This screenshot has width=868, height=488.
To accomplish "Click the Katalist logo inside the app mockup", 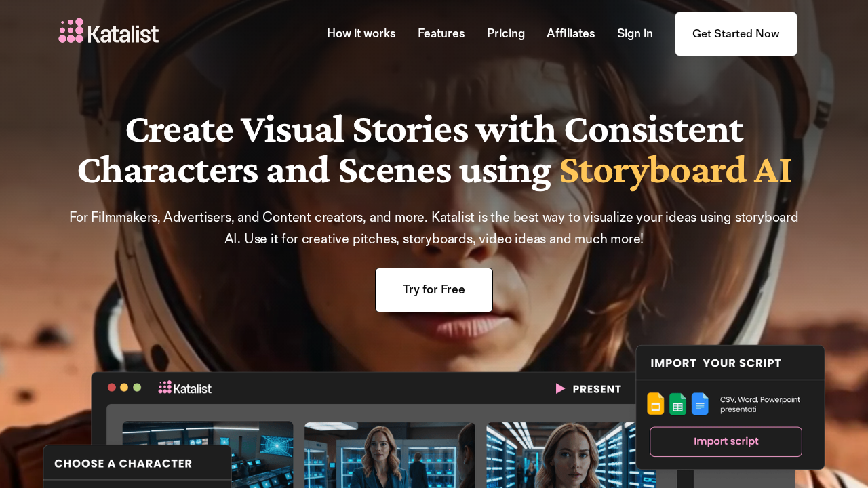I will (184, 387).
